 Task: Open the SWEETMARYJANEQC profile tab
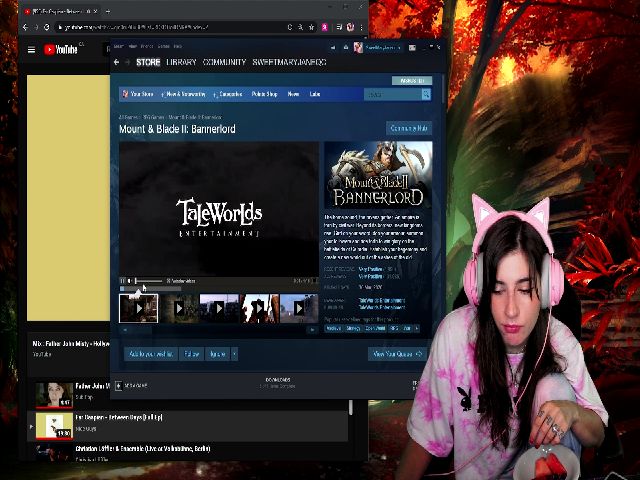(289, 62)
